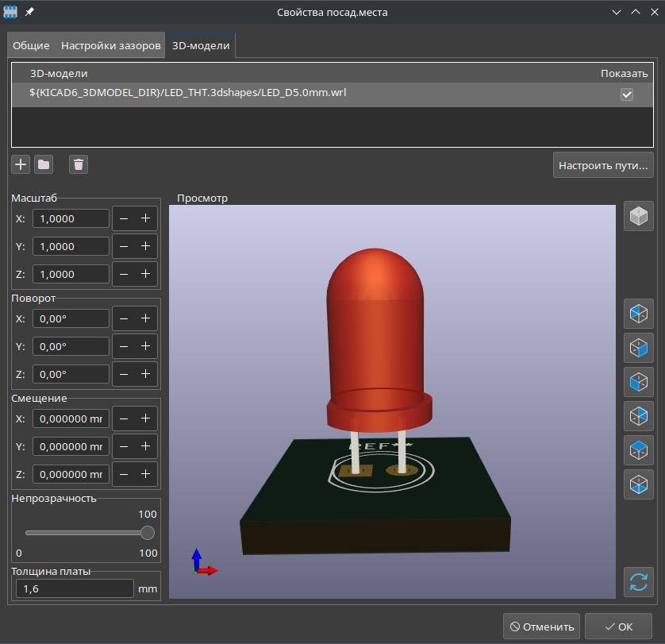Image resolution: width=665 pixels, height=644 pixels.
Task: Click the Настроить пути... button
Action: (603, 166)
